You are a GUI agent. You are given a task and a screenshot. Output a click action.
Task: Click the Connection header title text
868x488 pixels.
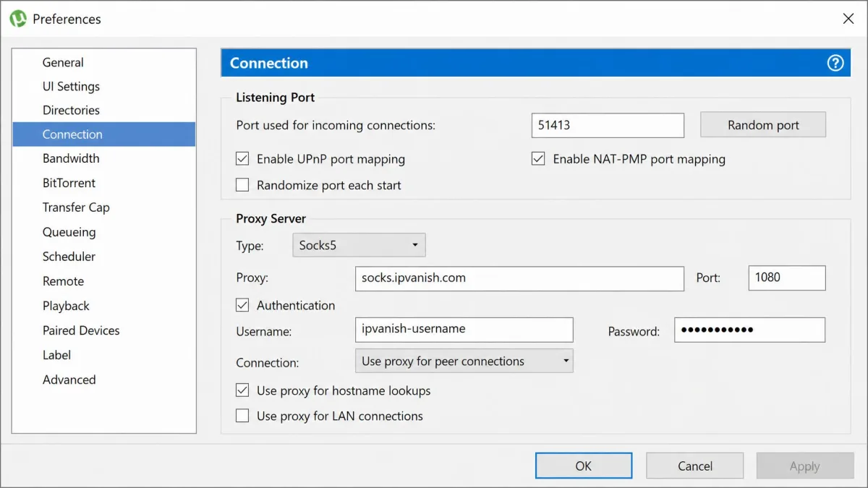[x=269, y=63]
